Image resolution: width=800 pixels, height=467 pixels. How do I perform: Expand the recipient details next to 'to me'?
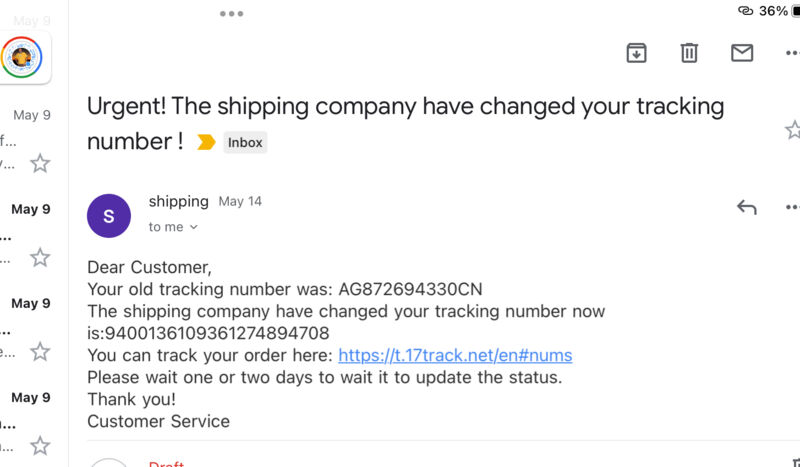click(x=193, y=227)
